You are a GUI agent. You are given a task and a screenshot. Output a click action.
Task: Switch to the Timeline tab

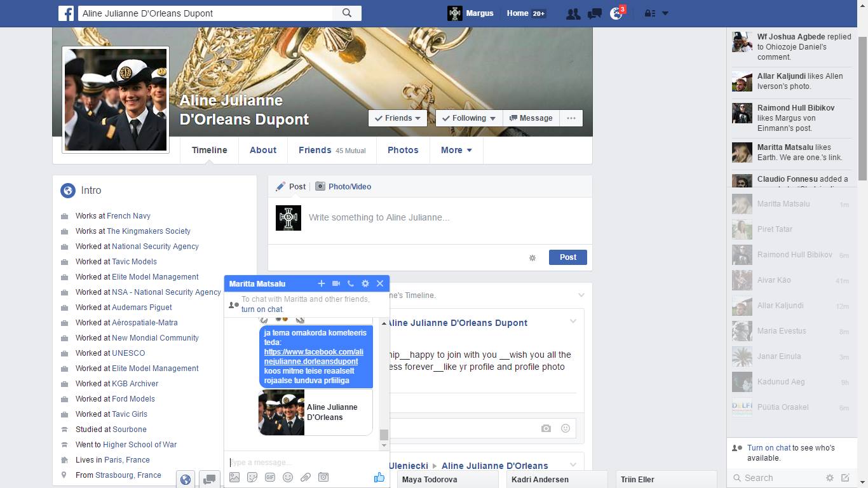tap(210, 151)
